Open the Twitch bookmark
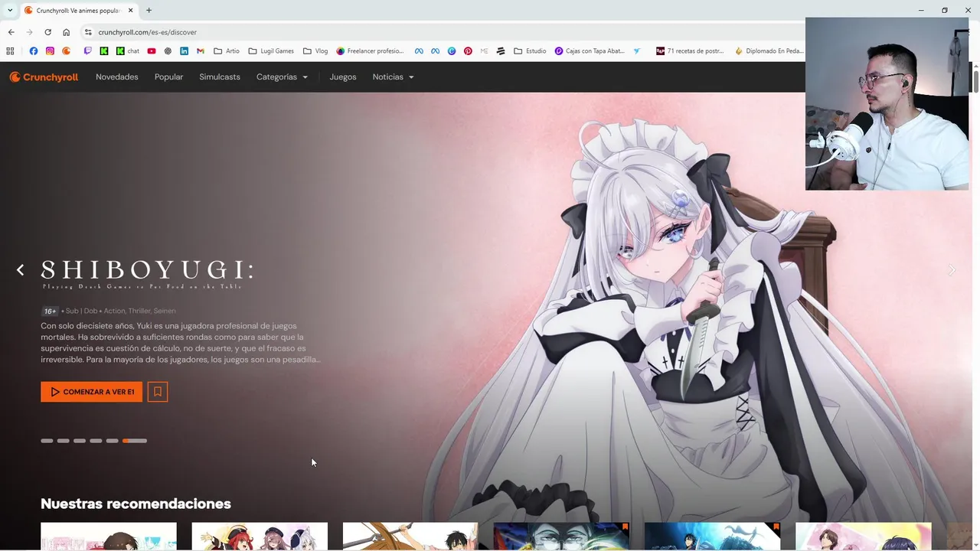 click(x=87, y=51)
